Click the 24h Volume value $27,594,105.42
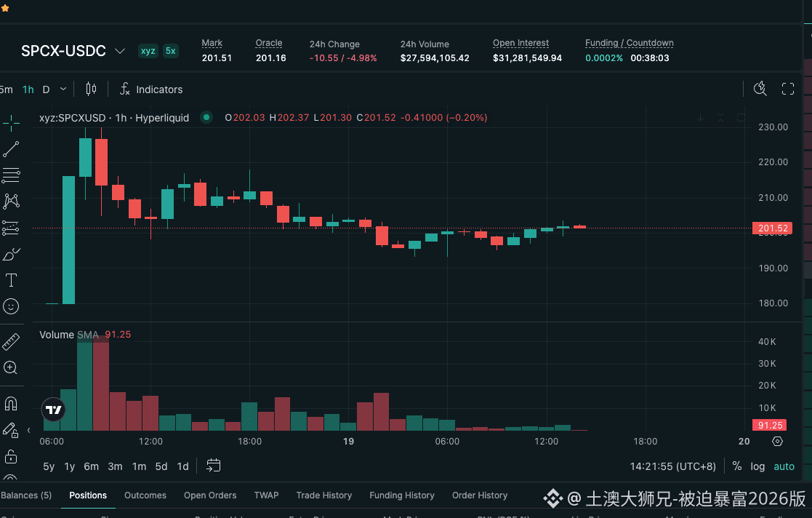Image resolution: width=812 pixels, height=518 pixels. (435, 58)
